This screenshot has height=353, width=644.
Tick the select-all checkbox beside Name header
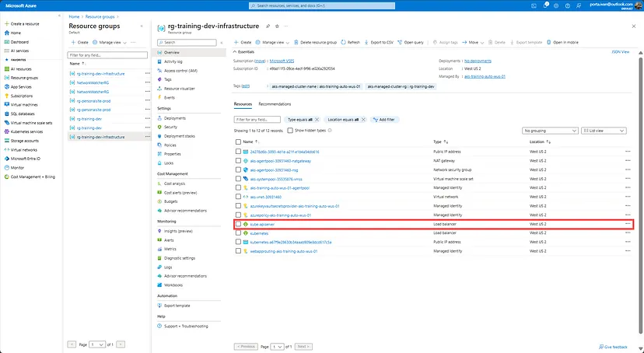click(238, 142)
